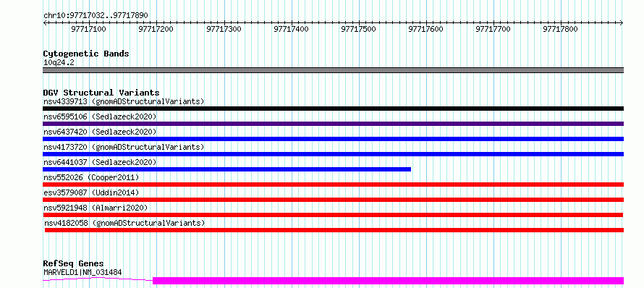Click the Cytogenetic Bands track title
This screenshot has width=644, height=288.
(x=86, y=54)
